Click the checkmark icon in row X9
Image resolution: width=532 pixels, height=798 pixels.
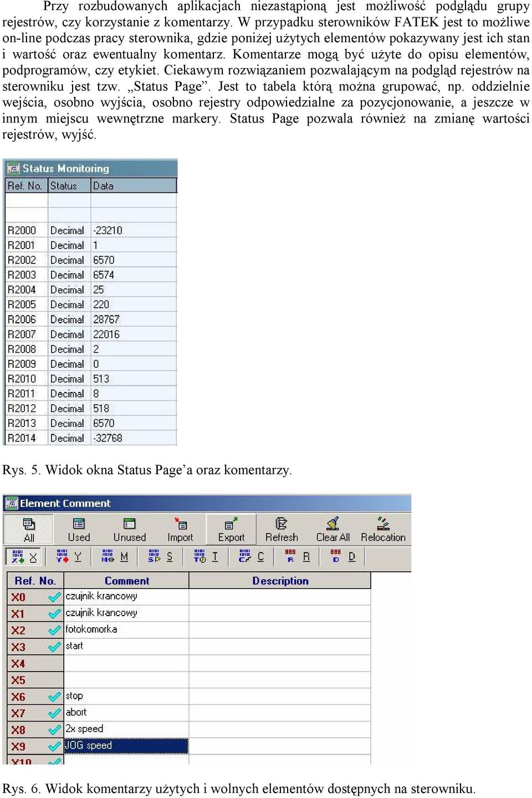click(x=54, y=747)
